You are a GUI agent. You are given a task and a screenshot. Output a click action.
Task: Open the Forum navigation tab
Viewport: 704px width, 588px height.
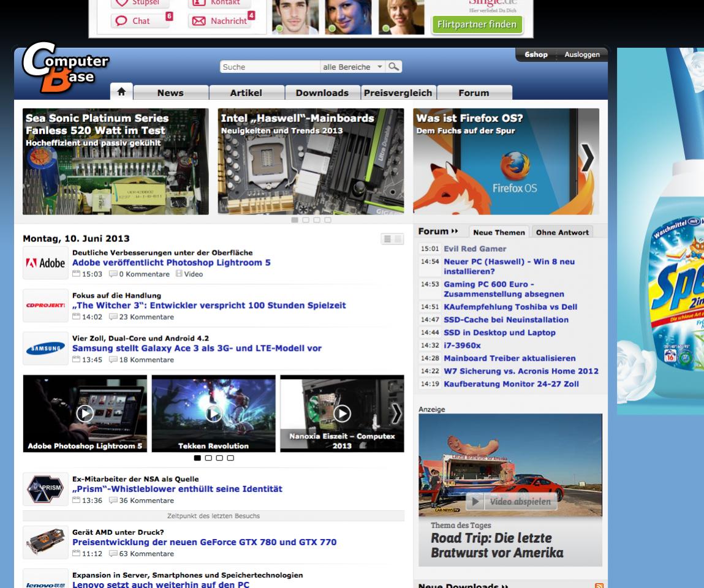(474, 93)
